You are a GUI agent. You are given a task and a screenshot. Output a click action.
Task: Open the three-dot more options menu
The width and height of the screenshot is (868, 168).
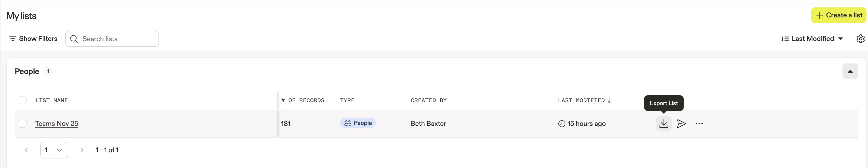point(699,124)
